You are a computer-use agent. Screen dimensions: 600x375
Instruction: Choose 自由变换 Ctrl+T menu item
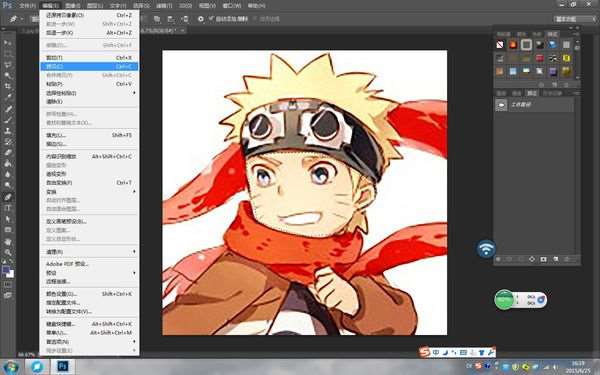(x=89, y=183)
